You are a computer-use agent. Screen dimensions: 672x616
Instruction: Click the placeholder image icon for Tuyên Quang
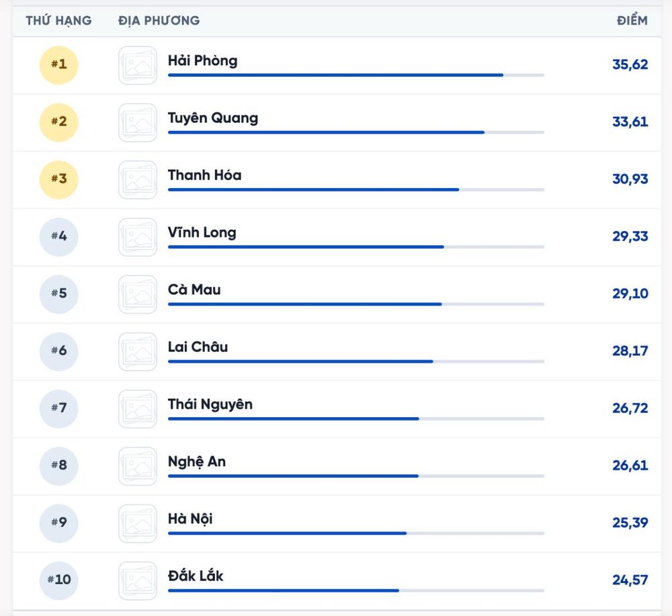point(138,122)
